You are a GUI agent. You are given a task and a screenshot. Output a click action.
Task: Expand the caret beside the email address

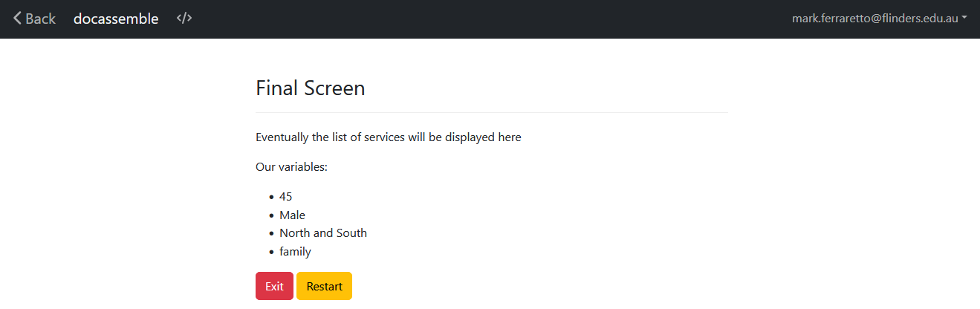tap(964, 19)
